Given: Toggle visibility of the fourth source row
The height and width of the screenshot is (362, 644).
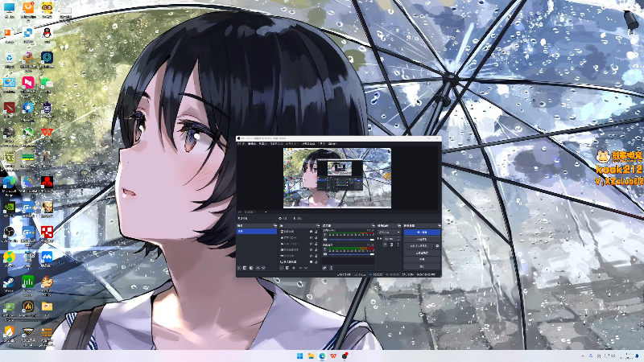Looking at the screenshot, I should tap(311, 249).
